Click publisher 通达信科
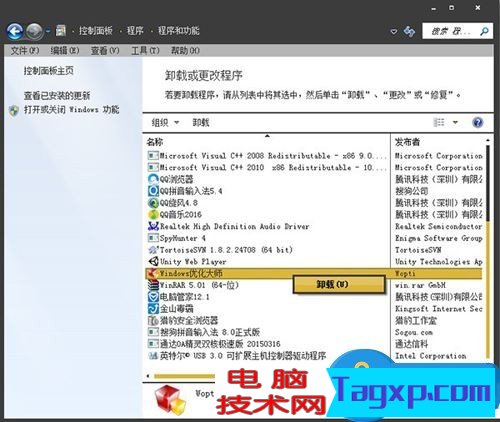This screenshot has width=500, height=422. (x=412, y=344)
